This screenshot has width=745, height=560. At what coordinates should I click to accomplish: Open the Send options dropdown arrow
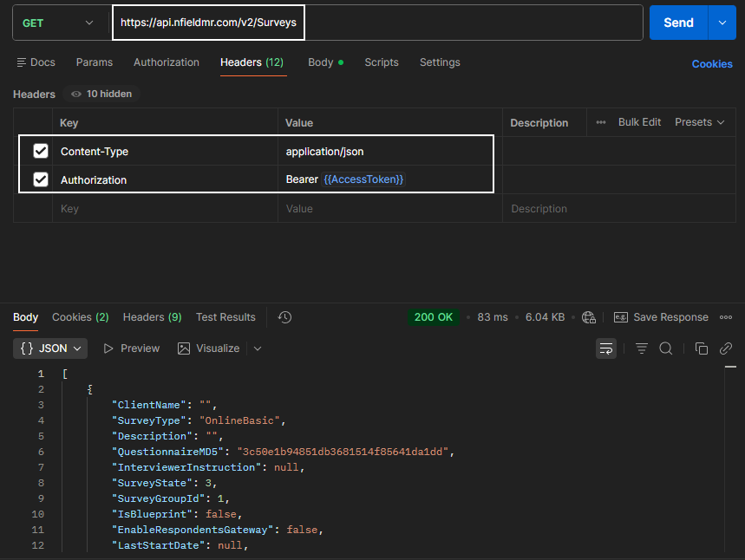click(x=722, y=23)
